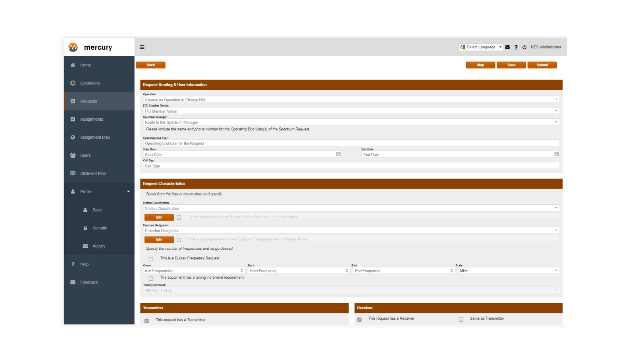644x362 pixels.
Task: Click the Operations globe icon in sidebar
Action: tap(73, 83)
